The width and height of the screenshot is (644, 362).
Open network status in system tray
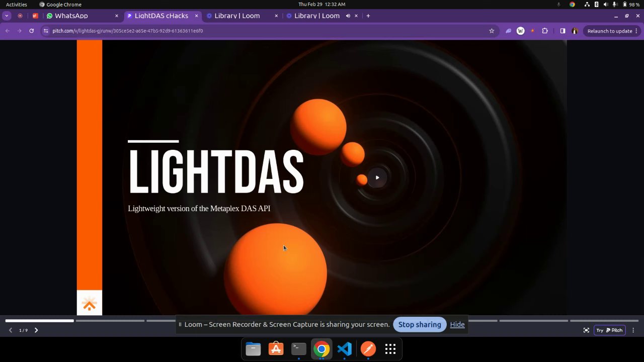587,5
